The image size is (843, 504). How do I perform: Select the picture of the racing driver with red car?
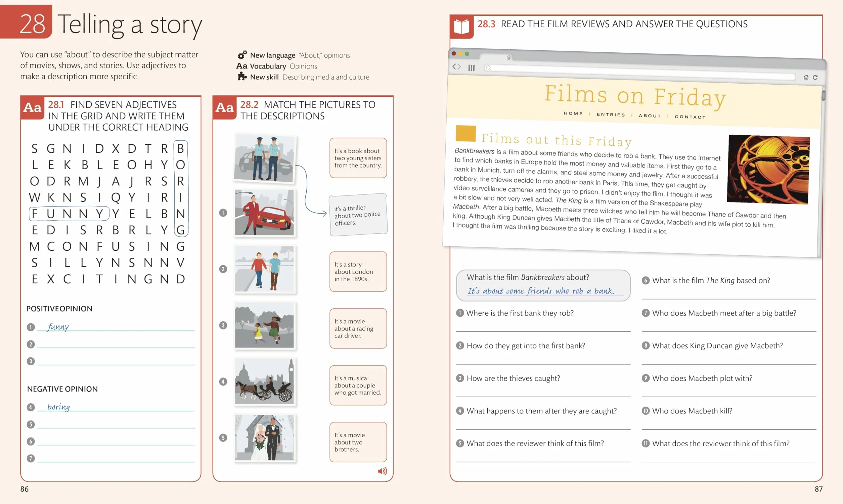point(265,213)
